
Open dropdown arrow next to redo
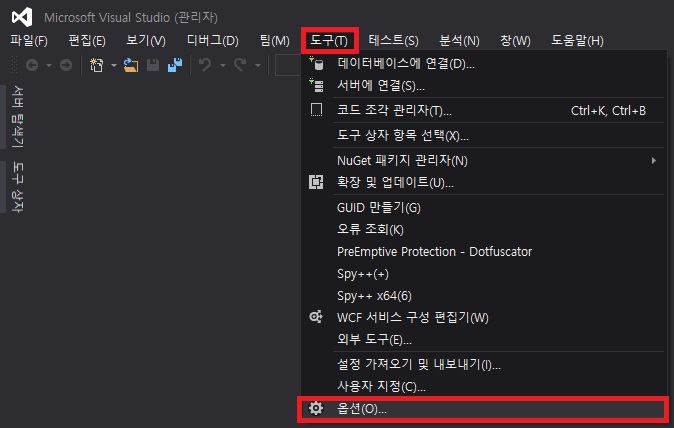[257, 66]
